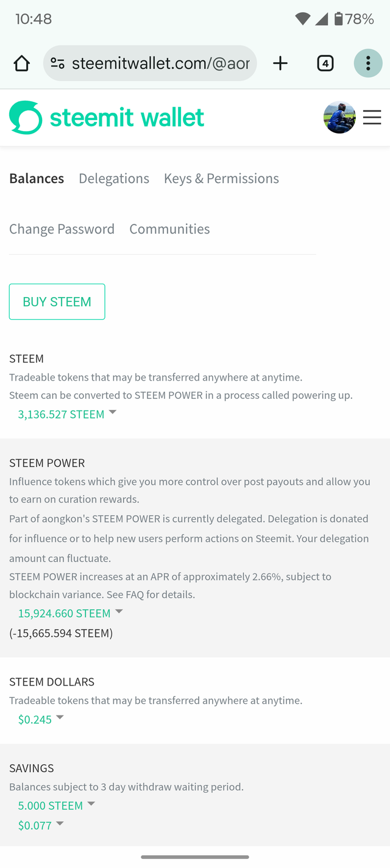390x868 pixels.
Task: Switch to the Balances tab
Action: 37,179
